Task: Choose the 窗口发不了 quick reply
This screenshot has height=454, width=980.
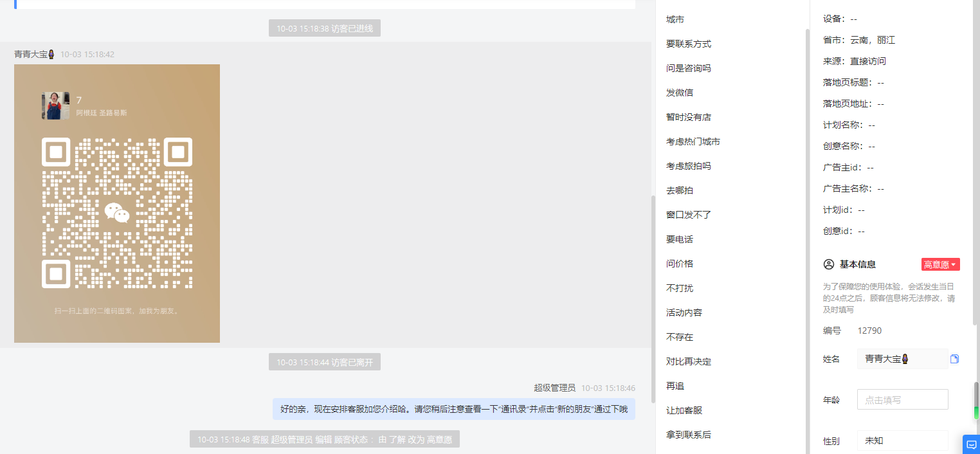Action: (689, 215)
